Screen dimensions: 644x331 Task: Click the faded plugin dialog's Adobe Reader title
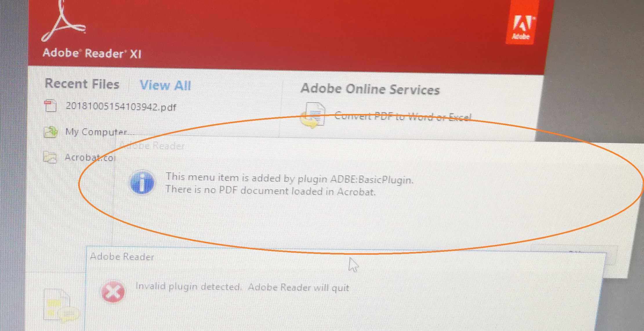click(x=153, y=145)
